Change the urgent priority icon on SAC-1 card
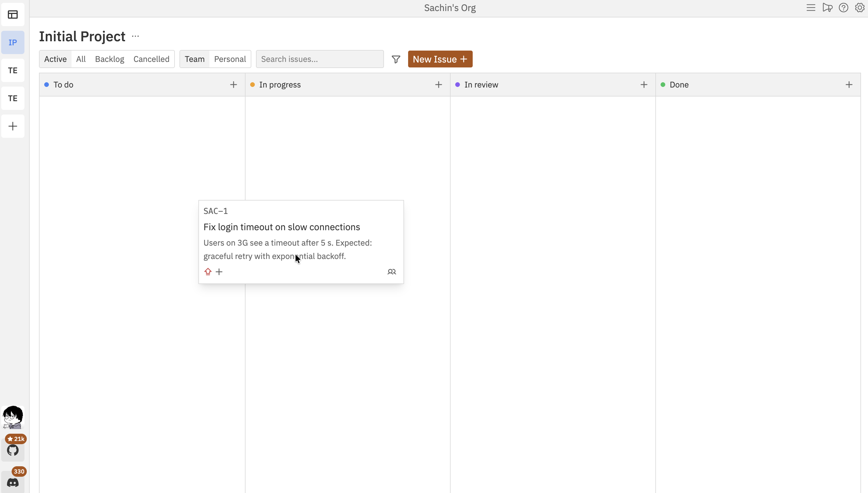 pyautogui.click(x=208, y=271)
